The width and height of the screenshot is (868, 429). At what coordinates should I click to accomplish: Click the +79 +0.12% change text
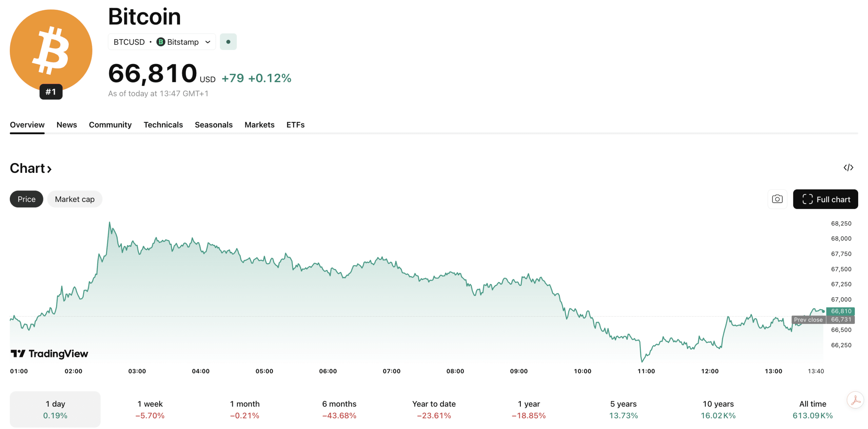pos(256,78)
